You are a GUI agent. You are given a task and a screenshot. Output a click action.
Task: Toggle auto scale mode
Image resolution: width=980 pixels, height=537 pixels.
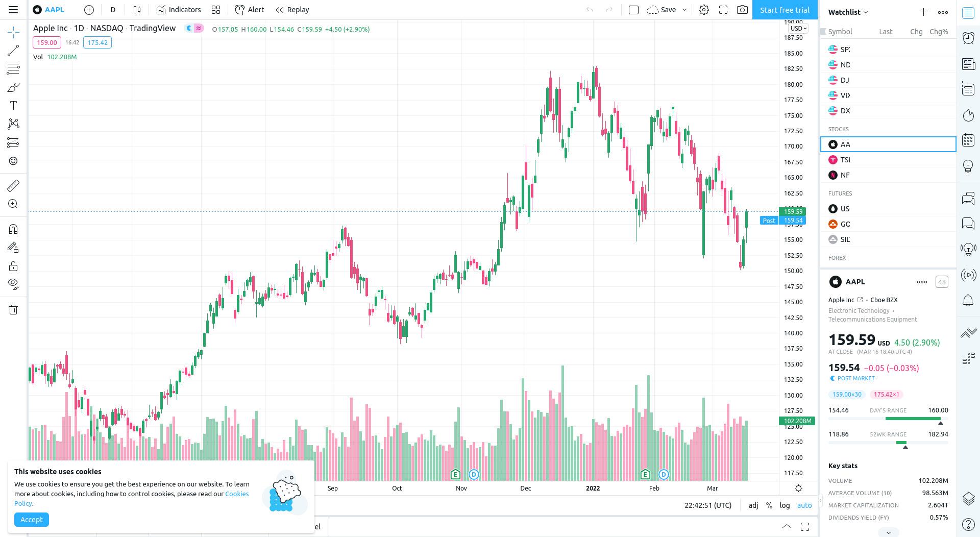click(804, 505)
